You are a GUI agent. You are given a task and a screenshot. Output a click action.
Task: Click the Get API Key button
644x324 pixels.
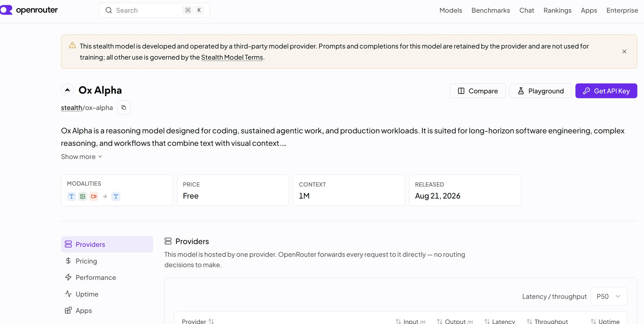click(606, 91)
